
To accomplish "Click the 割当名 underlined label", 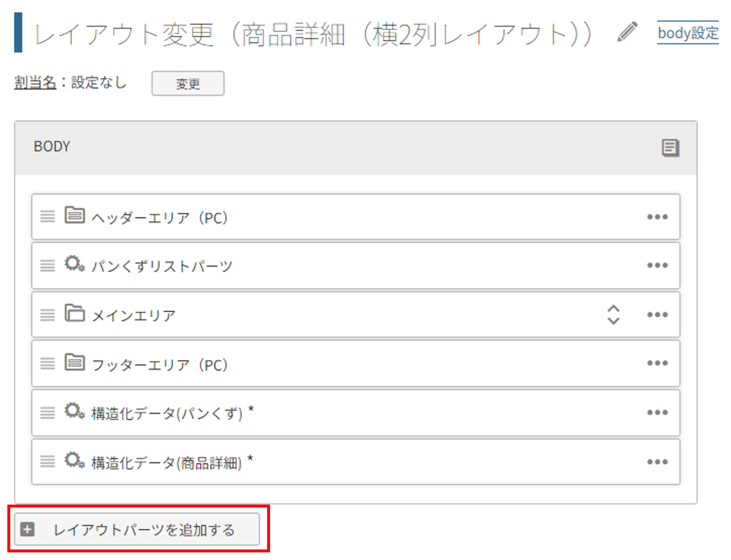I will click(35, 83).
